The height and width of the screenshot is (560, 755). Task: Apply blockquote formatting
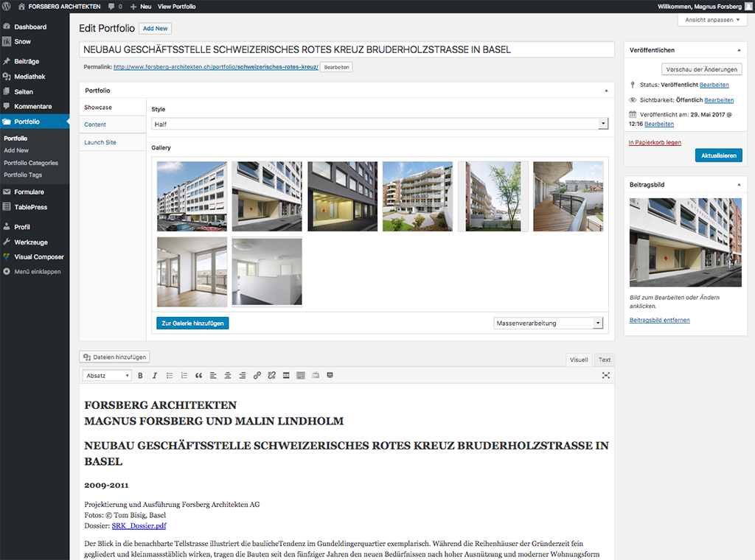coord(198,376)
